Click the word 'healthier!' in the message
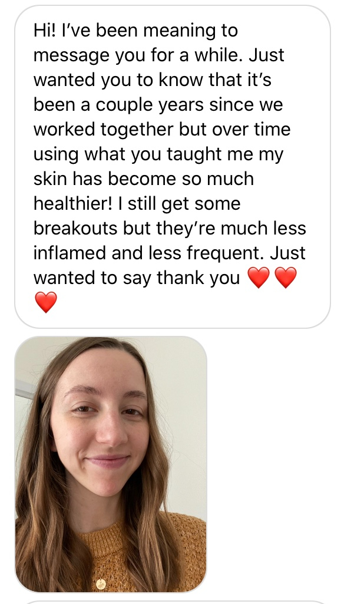This screenshot has width=364, height=604. (73, 203)
